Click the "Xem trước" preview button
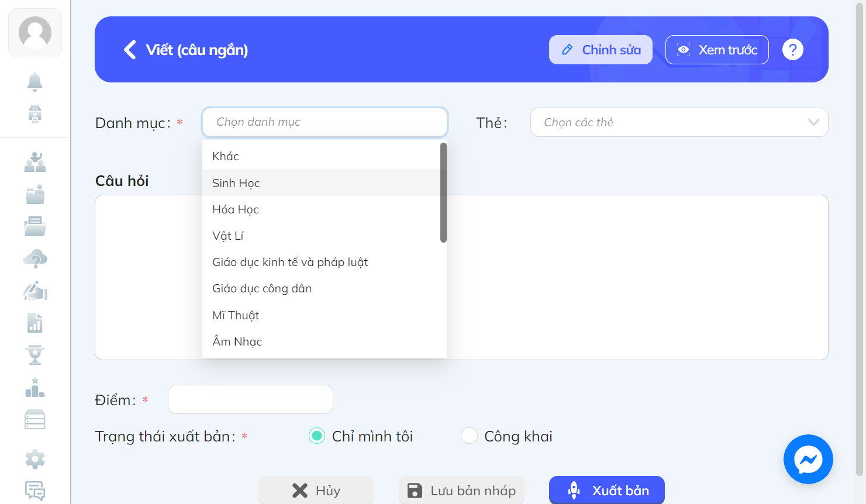 tap(717, 50)
